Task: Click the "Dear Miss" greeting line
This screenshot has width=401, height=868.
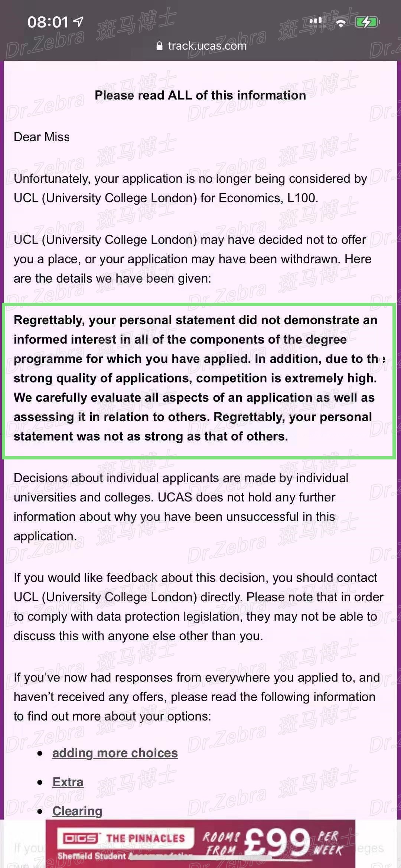Action: click(42, 137)
